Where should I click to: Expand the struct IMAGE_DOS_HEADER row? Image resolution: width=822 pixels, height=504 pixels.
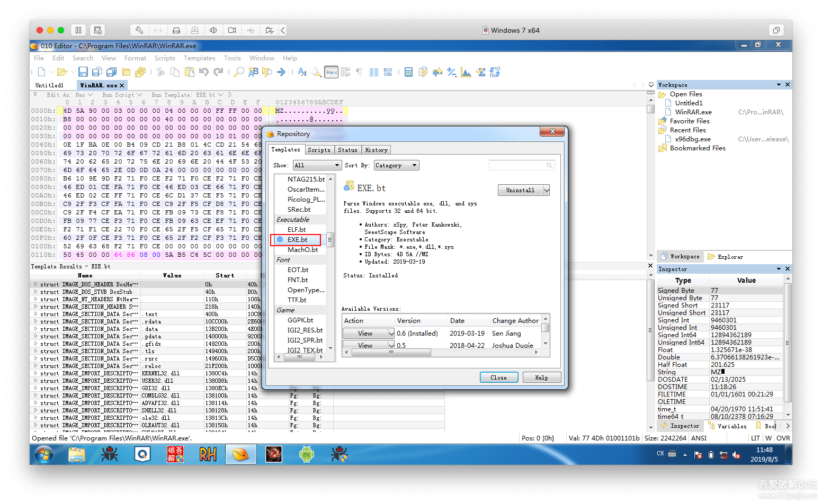pyautogui.click(x=35, y=284)
